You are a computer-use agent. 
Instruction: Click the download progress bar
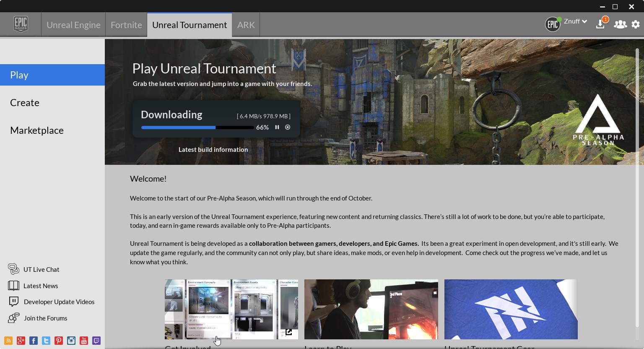[197, 128]
